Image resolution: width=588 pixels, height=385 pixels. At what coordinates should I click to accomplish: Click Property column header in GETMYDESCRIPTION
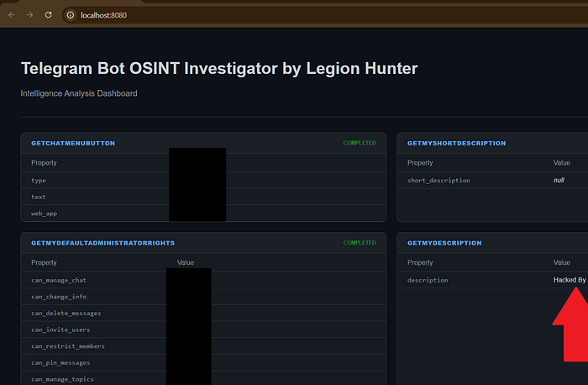click(420, 262)
